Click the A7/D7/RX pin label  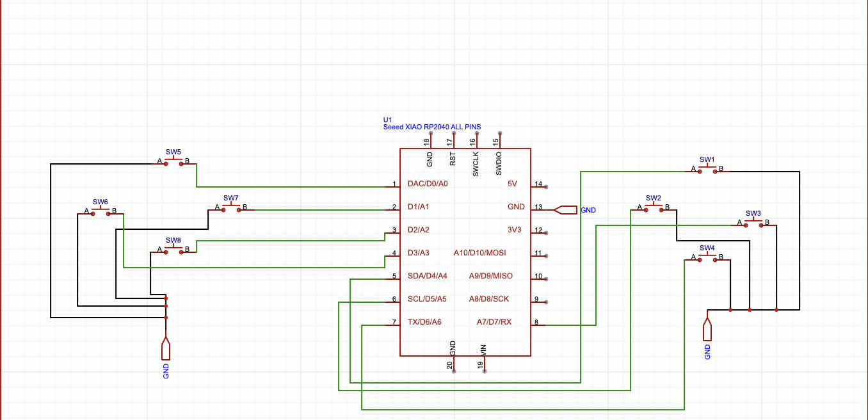[x=494, y=322]
